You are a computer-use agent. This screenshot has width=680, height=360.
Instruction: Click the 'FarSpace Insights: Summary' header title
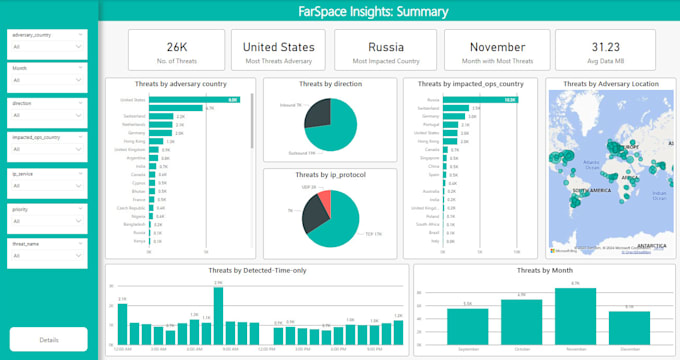pyautogui.click(x=373, y=11)
